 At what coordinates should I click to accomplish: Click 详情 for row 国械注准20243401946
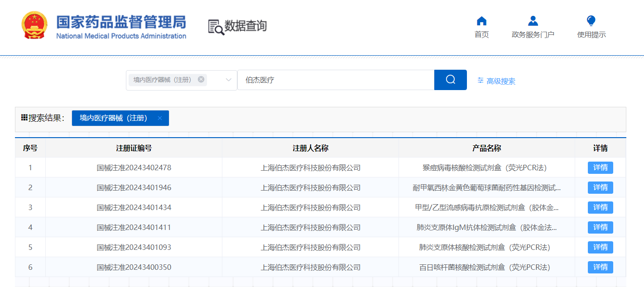[600, 187]
